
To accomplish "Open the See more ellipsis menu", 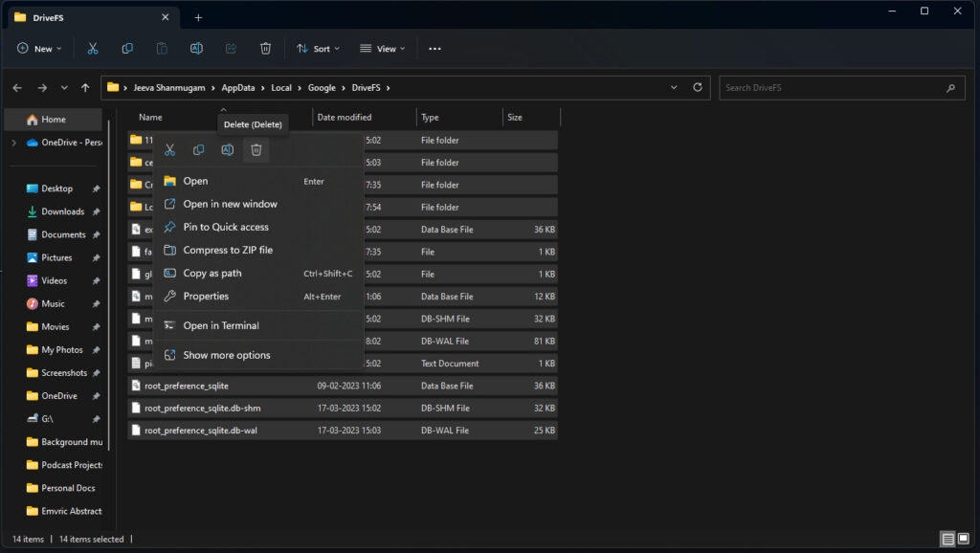I will point(435,48).
